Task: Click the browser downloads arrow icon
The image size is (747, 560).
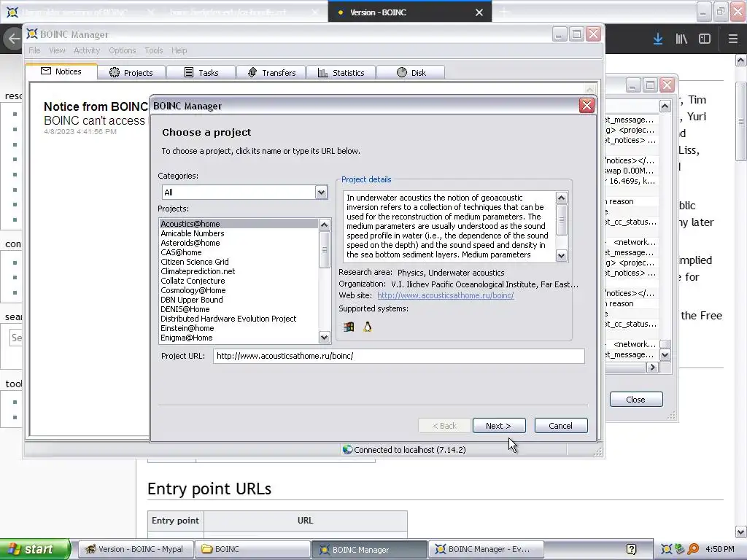Action: pos(658,39)
